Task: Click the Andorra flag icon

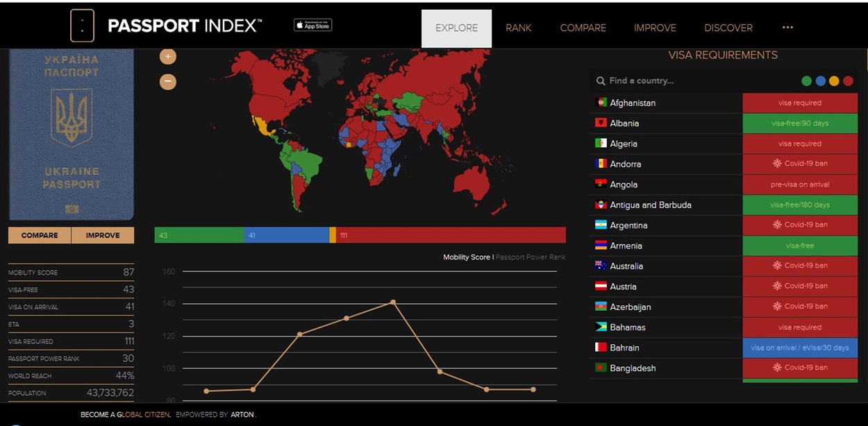Action: (601, 164)
